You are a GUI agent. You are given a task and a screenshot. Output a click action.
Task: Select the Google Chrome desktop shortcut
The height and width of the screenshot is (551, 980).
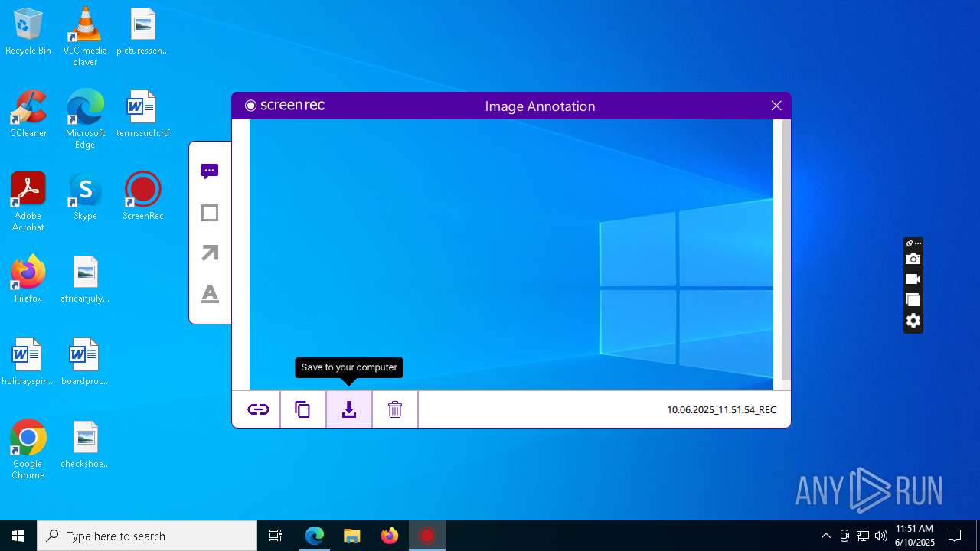click(x=28, y=450)
